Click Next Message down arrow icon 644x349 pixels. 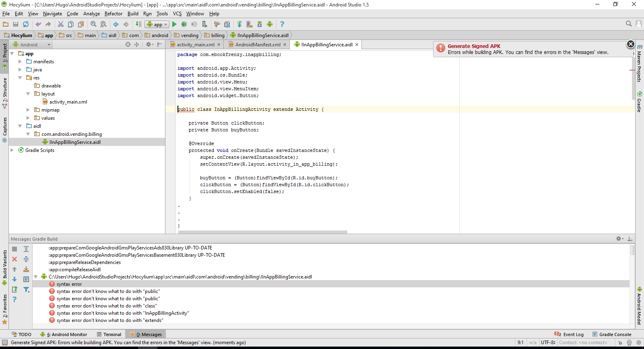click(x=14, y=279)
